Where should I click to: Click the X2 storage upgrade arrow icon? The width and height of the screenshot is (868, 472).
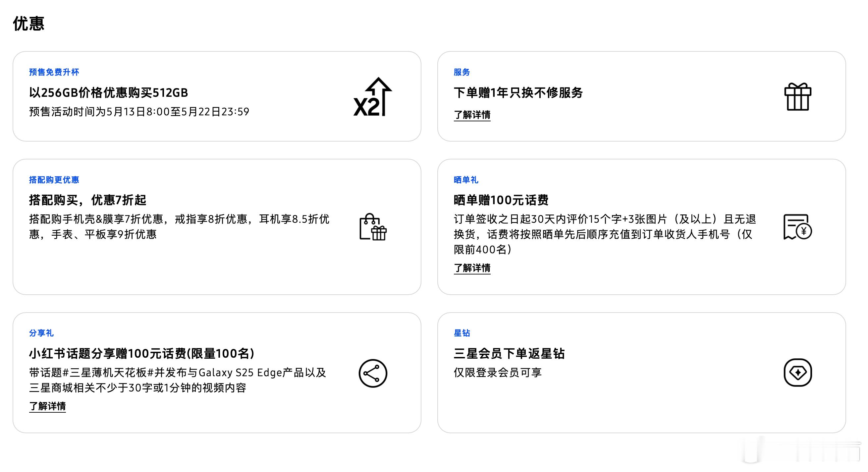pyautogui.click(x=373, y=97)
